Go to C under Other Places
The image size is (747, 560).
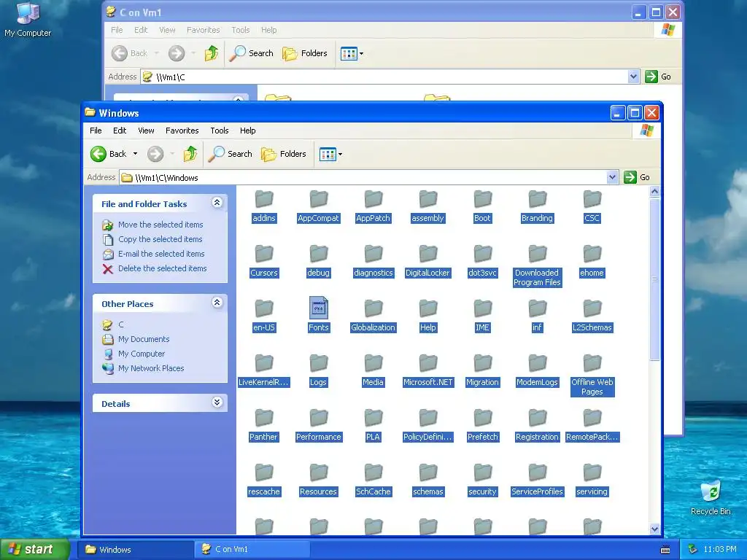tap(121, 324)
